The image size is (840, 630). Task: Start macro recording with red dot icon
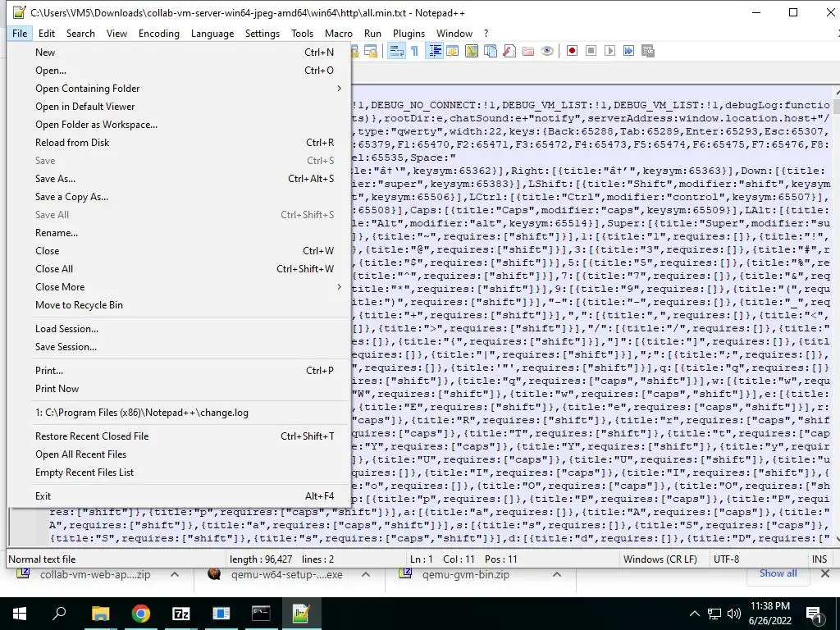pos(572,51)
